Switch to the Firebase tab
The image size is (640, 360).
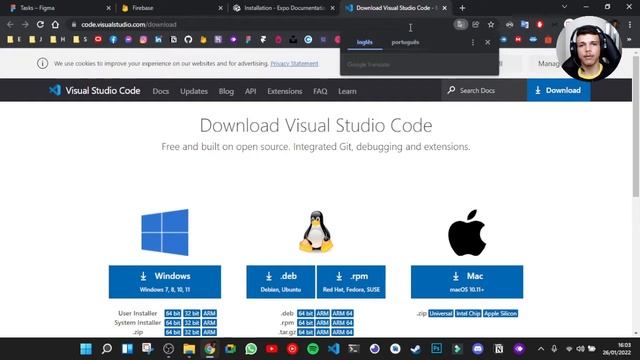tap(171, 8)
